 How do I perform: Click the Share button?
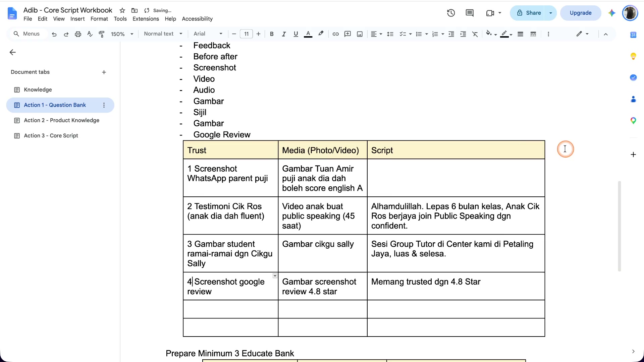[529, 13]
